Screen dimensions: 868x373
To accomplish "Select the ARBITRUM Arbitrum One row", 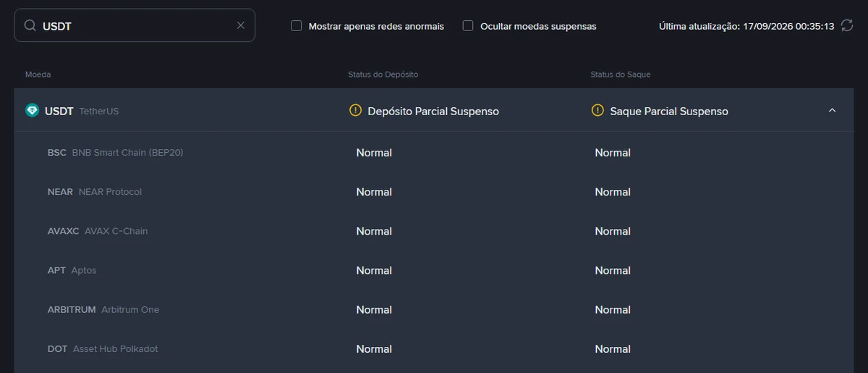I will pos(434,309).
